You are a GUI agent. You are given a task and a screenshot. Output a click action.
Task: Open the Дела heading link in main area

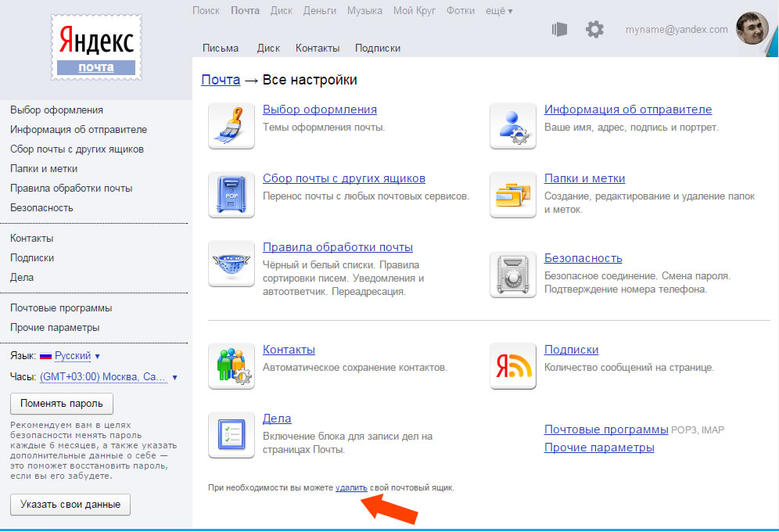coord(277,419)
